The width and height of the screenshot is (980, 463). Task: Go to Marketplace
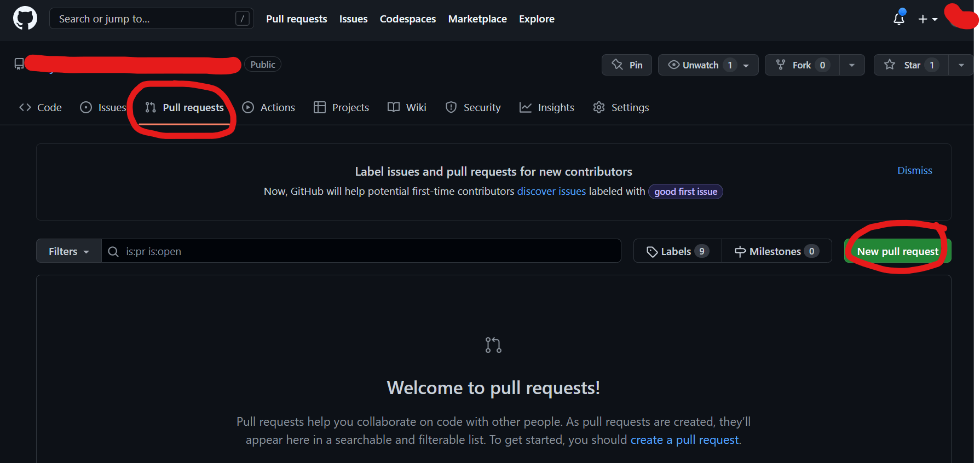coord(477,19)
